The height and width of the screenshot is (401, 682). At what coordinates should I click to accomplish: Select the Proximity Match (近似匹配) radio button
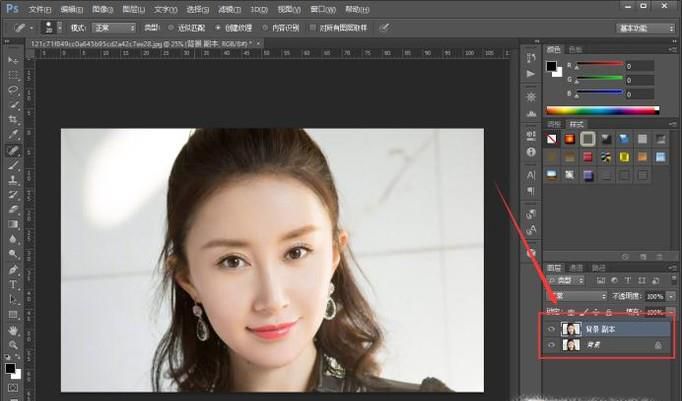click(170, 28)
